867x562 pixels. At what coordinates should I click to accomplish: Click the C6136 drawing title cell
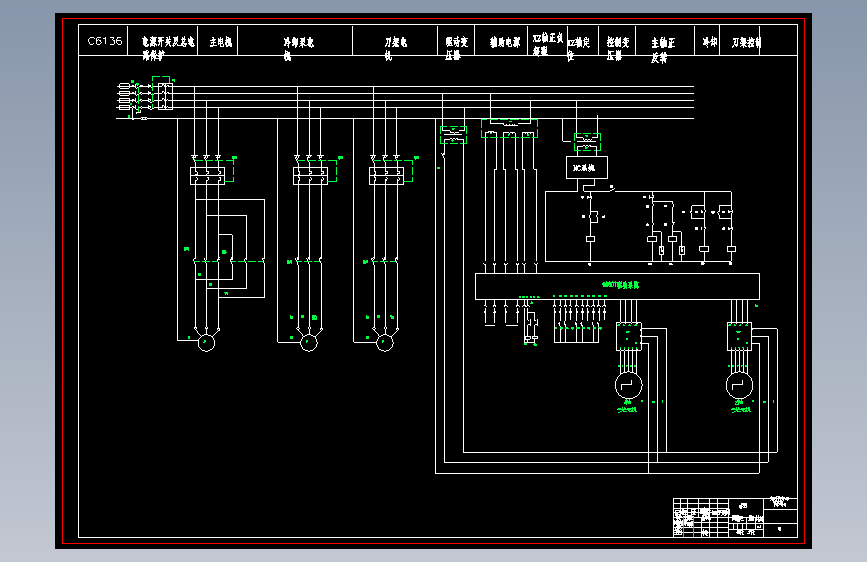point(103,40)
